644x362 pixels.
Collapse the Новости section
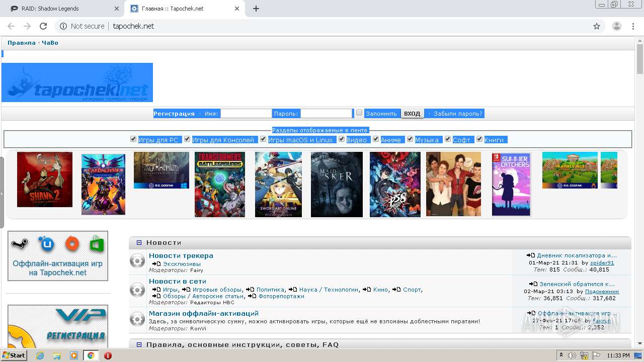click(x=139, y=243)
